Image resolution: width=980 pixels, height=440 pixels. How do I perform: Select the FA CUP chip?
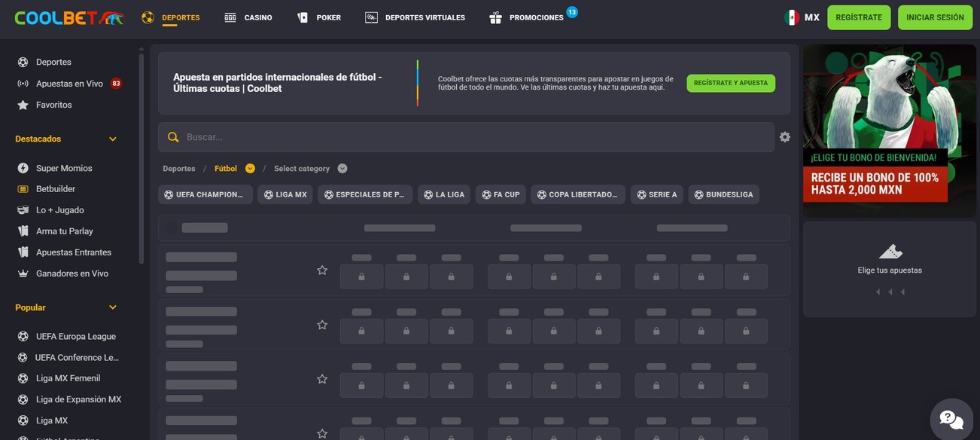click(501, 194)
